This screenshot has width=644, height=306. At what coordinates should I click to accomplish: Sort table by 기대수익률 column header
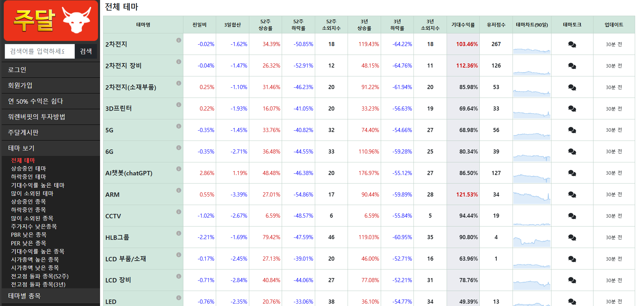[463, 25]
